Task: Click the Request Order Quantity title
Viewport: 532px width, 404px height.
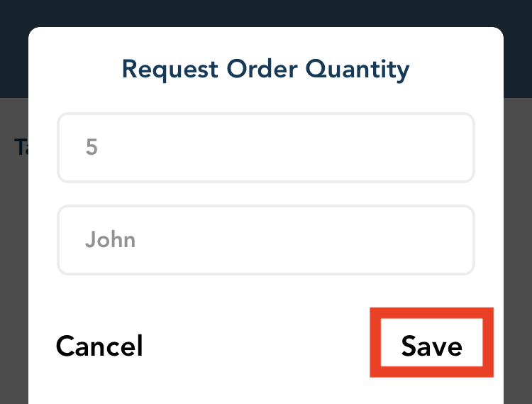Action: 265,70
